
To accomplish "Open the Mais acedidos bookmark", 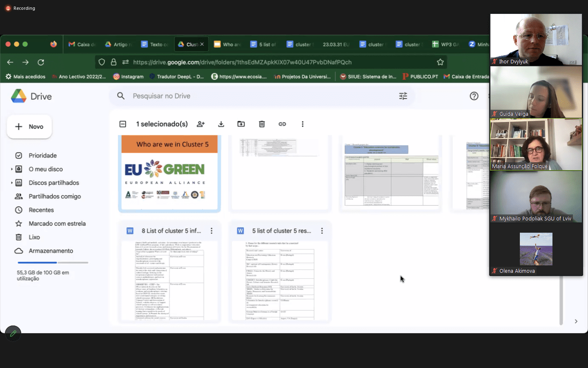I will click(25, 76).
